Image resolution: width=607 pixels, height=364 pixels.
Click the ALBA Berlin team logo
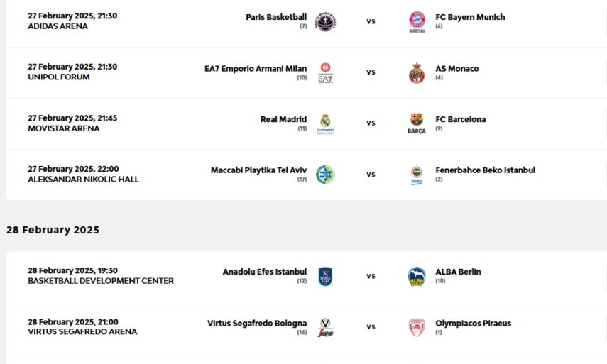(x=417, y=276)
